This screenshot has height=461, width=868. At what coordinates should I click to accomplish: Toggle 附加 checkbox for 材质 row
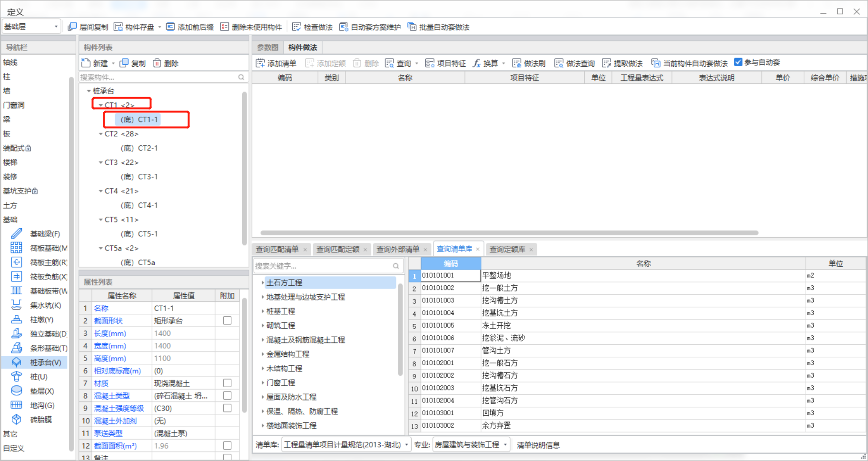click(x=227, y=383)
